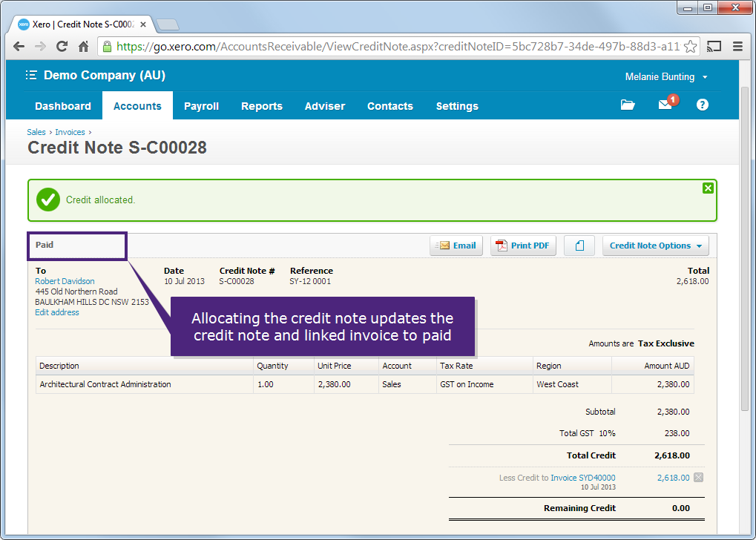Open the Chromecast icon in the browser toolbar
This screenshot has height=540, width=756.
pos(713,46)
